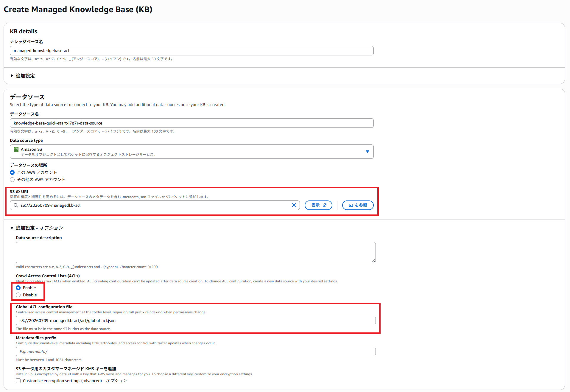Click the Amazon S3 bucket icon
570x392 pixels.
click(16, 149)
